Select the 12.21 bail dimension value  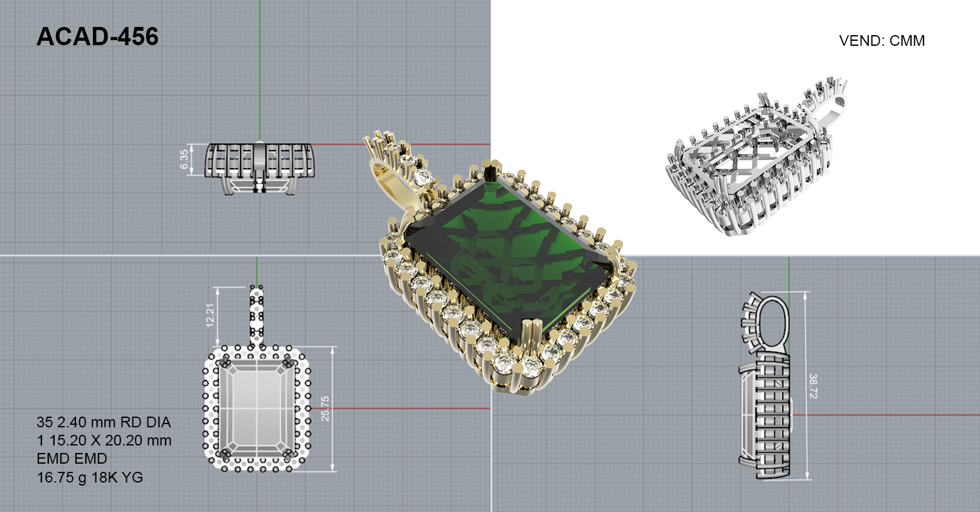point(211,316)
